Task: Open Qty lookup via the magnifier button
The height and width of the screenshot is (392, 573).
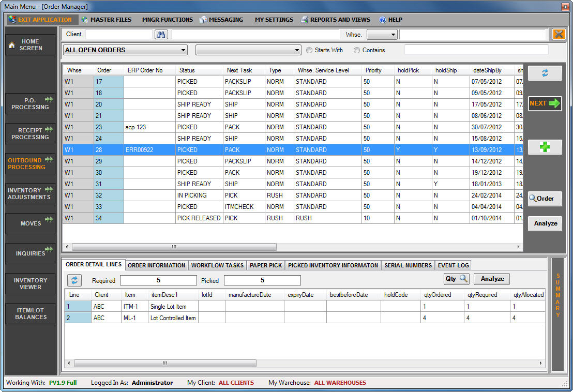Action: pos(456,279)
